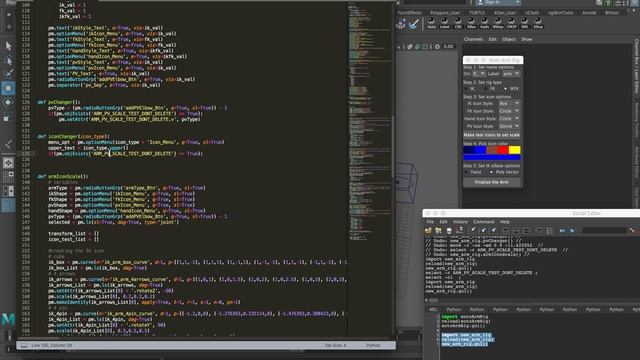Show input only in Script Editor

[516, 231]
